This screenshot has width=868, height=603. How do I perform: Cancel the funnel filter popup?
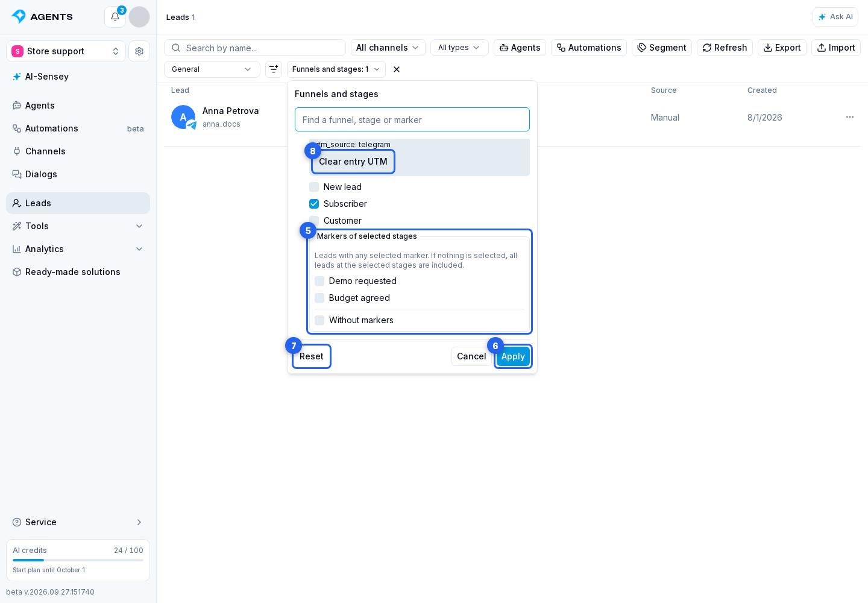[471, 356]
